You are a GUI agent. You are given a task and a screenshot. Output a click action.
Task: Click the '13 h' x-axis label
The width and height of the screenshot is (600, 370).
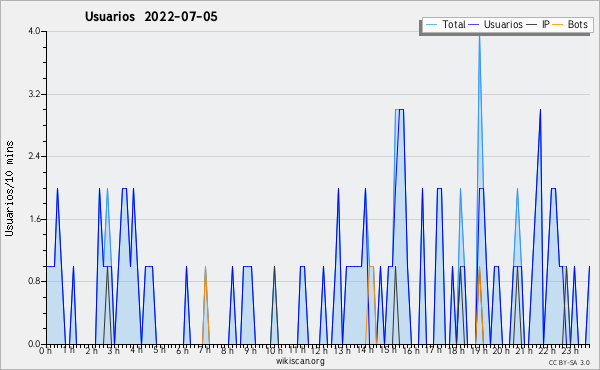point(342,351)
